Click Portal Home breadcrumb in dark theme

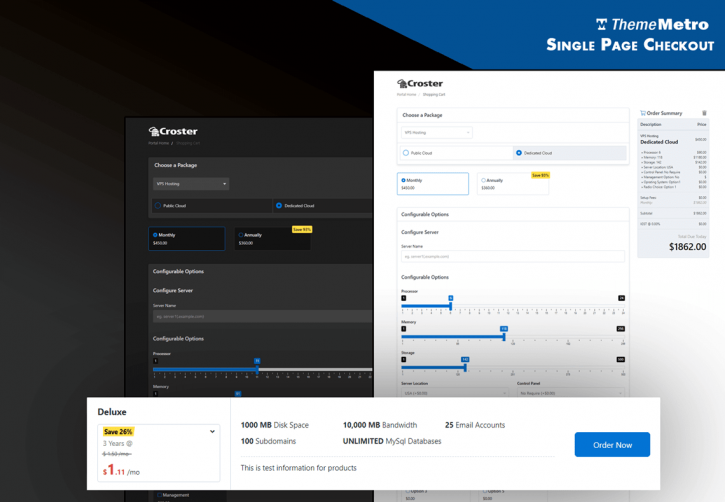pos(159,143)
